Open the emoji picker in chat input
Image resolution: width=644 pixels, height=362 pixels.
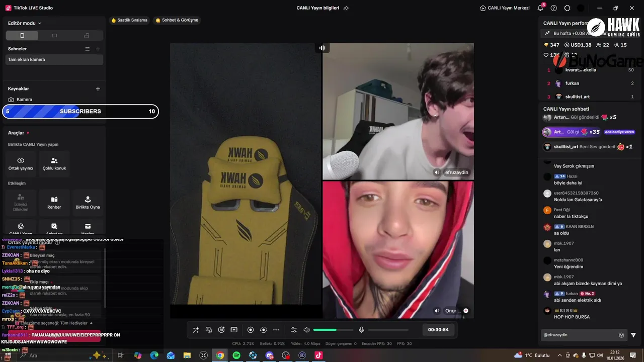(621, 335)
